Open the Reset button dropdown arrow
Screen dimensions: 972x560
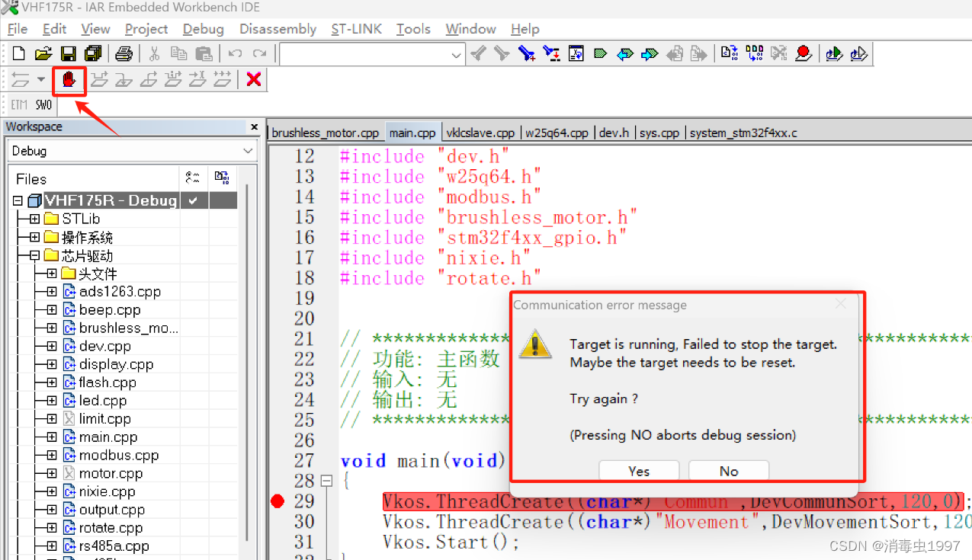click(41, 79)
